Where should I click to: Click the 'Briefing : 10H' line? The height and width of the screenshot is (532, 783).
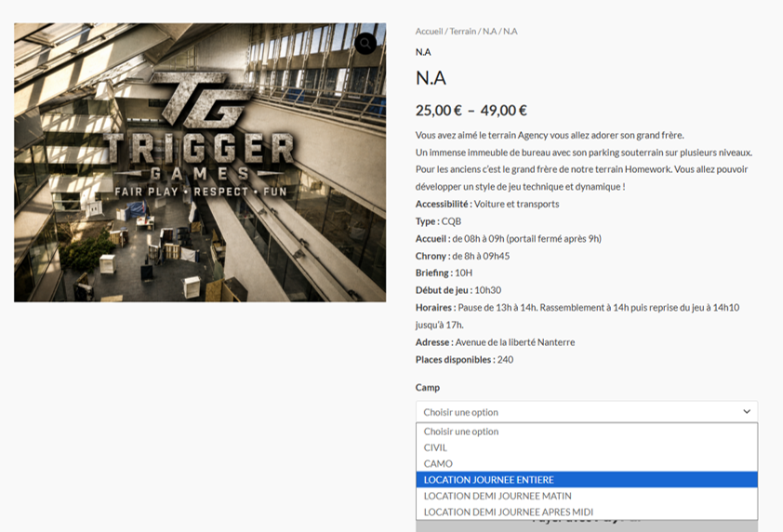[x=444, y=273]
